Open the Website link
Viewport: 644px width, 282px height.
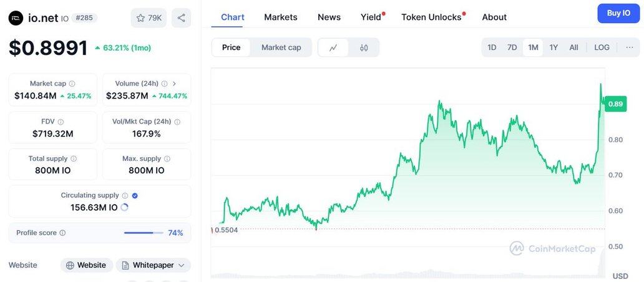(86, 265)
